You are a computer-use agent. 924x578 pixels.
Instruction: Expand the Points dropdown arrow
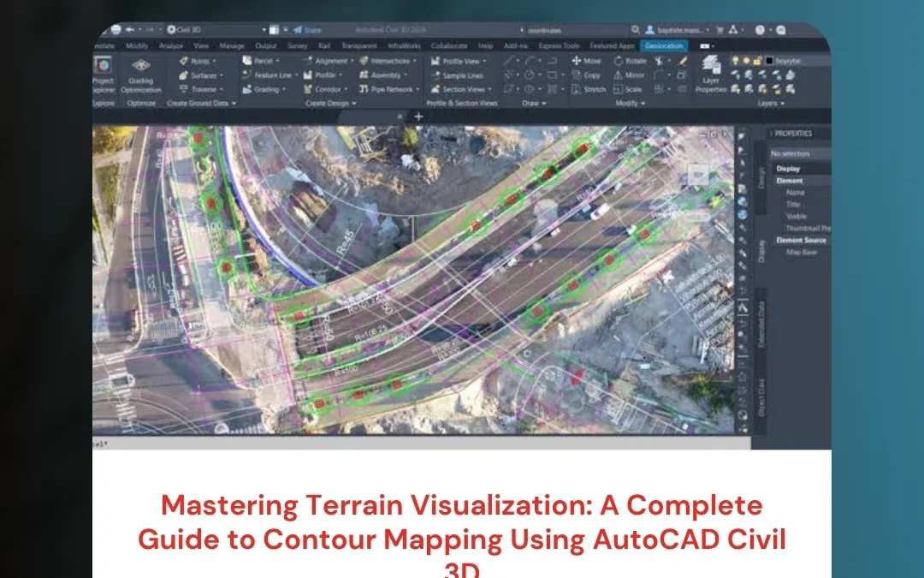point(215,62)
